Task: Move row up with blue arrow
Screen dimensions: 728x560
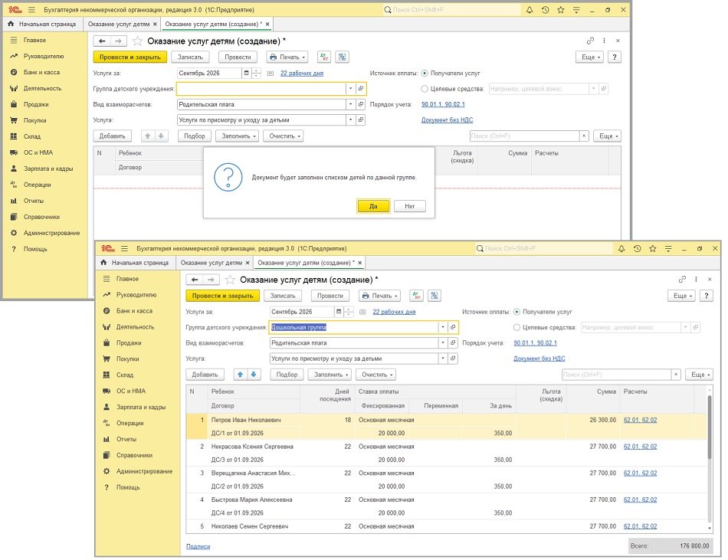Action: pos(240,375)
